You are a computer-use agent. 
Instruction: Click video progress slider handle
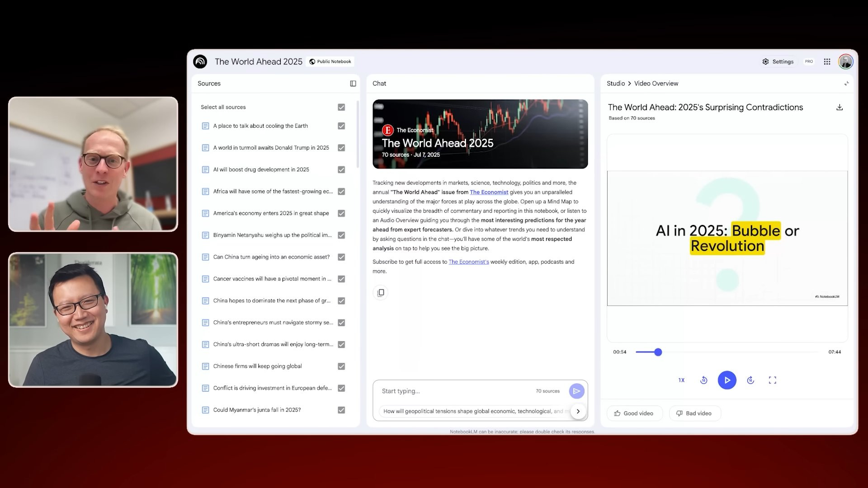(x=658, y=352)
